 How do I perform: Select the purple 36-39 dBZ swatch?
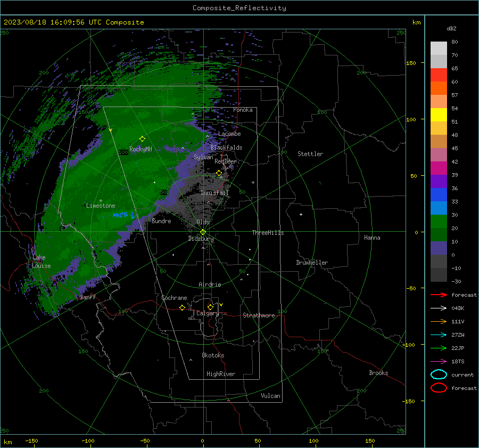click(x=439, y=181)
